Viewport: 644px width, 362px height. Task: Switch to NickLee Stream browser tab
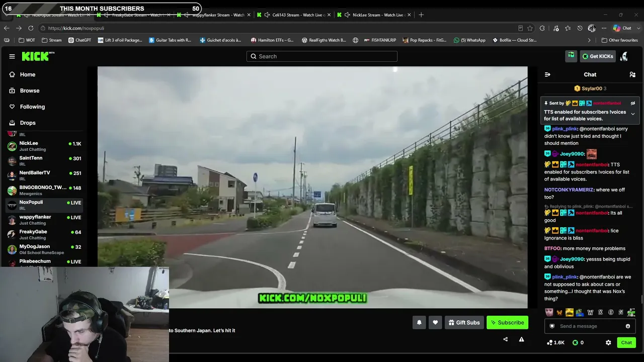point(373,15)
